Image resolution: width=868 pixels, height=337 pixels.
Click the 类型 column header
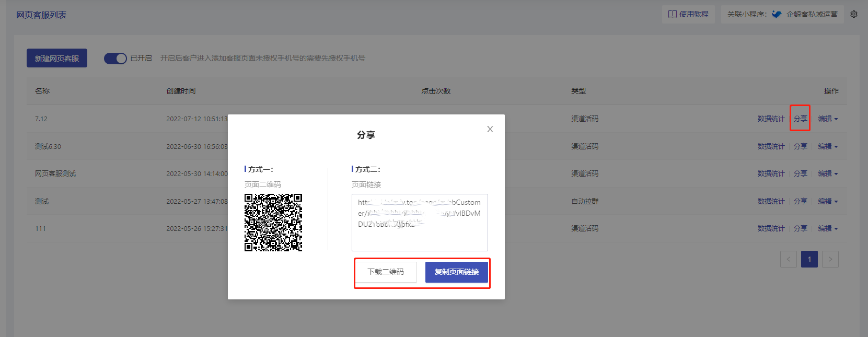click(x=578, y=91)
